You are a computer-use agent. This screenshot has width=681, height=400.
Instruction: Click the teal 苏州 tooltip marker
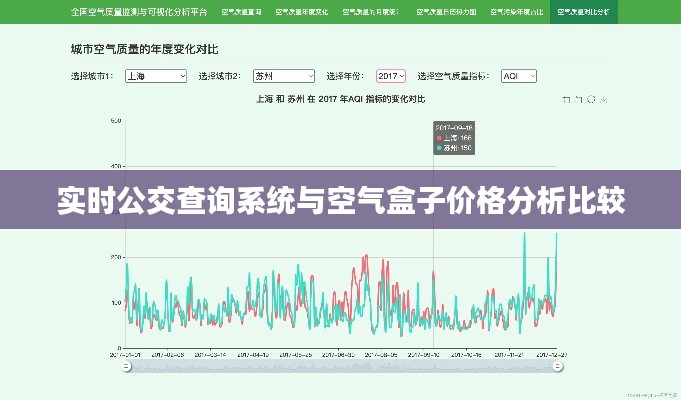[438, 147]
